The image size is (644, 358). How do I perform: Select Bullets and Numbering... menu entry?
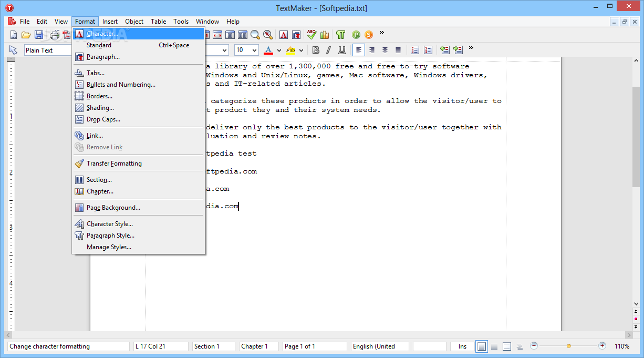point(138,85)
